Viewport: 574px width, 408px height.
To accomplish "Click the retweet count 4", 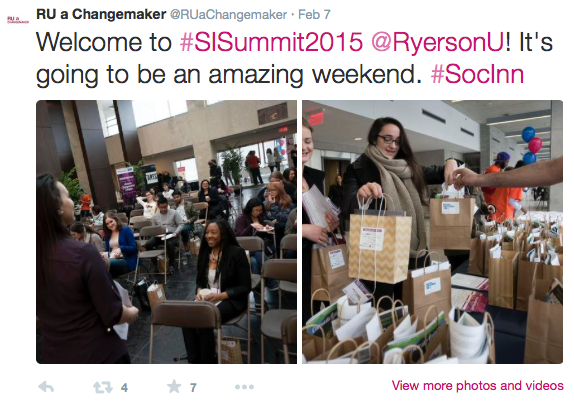I will (124, 388).
